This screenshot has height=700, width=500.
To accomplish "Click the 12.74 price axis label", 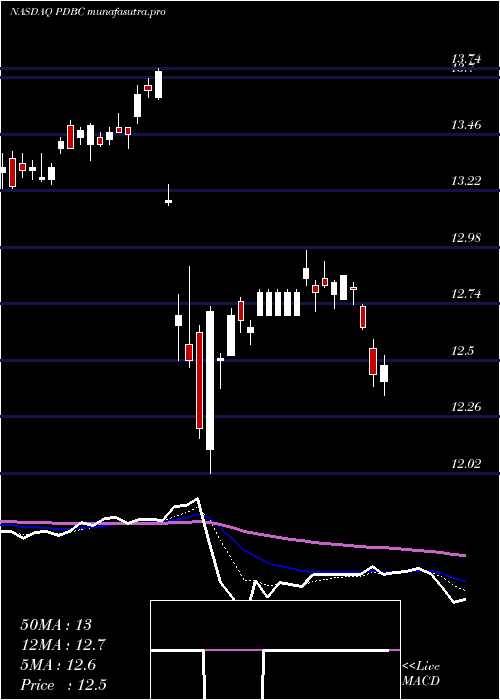I will pyautogui.click(x=466, y=294).
